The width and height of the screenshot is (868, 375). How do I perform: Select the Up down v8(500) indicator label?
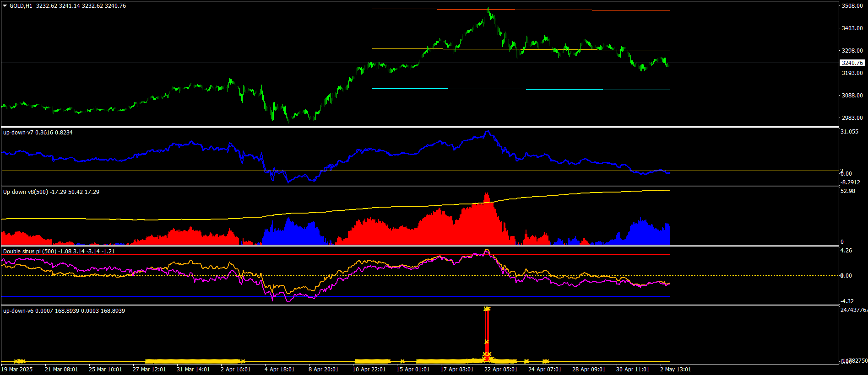pyautogui.click(x=26, y=192)
